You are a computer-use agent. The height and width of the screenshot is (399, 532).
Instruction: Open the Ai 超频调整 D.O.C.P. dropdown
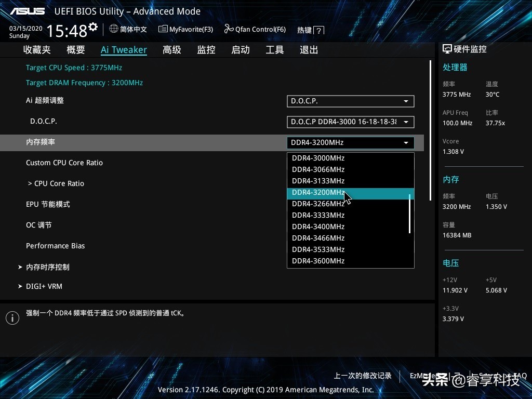coord(350,101)
